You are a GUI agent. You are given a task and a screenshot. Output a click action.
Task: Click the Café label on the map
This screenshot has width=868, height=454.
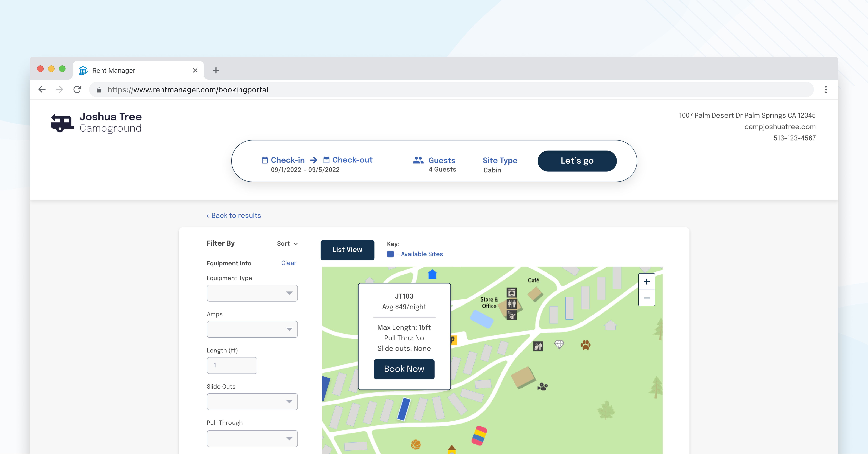(x=533, y=280)
